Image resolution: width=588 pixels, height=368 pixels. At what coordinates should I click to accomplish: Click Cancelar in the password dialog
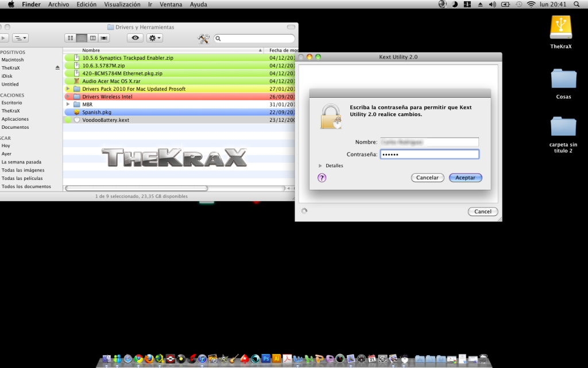(x=427, y=178)
